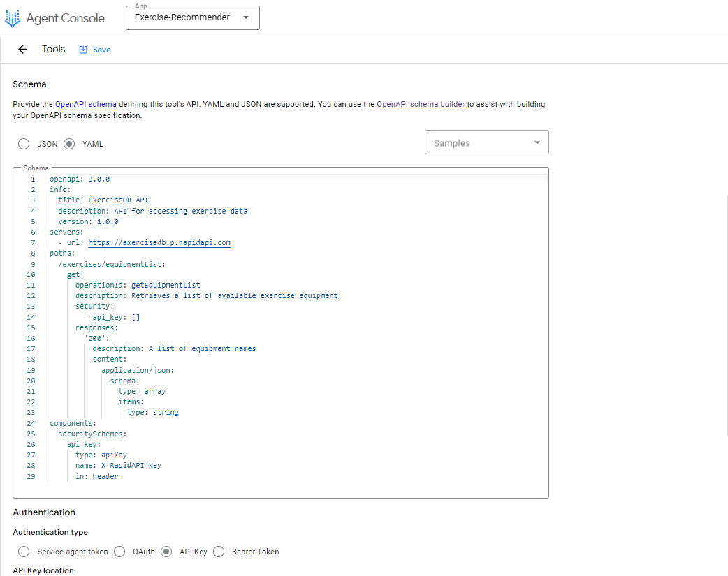Click the API Key location label
This screenshot has height=576, width=728.
[43, 570]
